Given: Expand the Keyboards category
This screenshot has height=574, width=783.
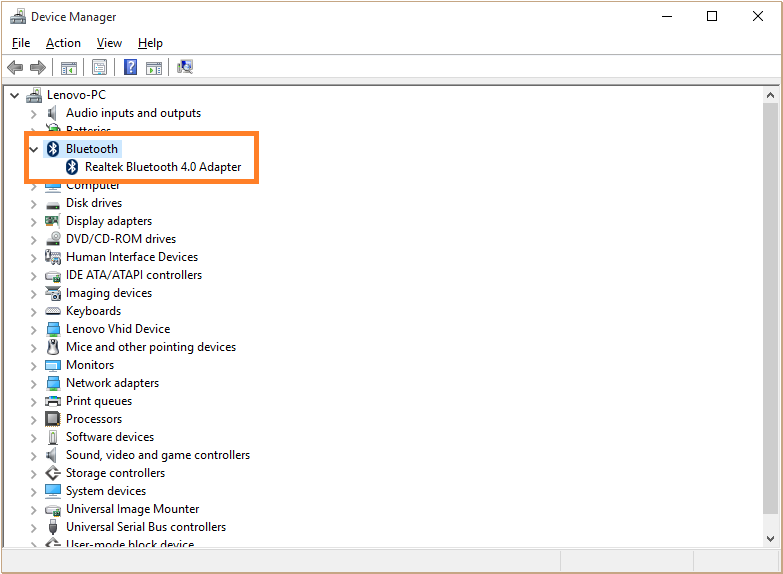Looking at the screenshot, I should click(x=33, y=312).
